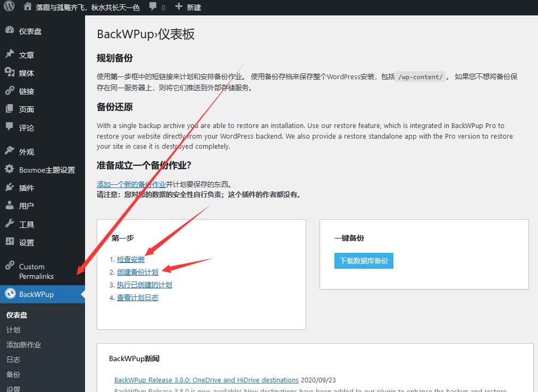
Task: Open the 日志 submenu item
Action: 13,360
